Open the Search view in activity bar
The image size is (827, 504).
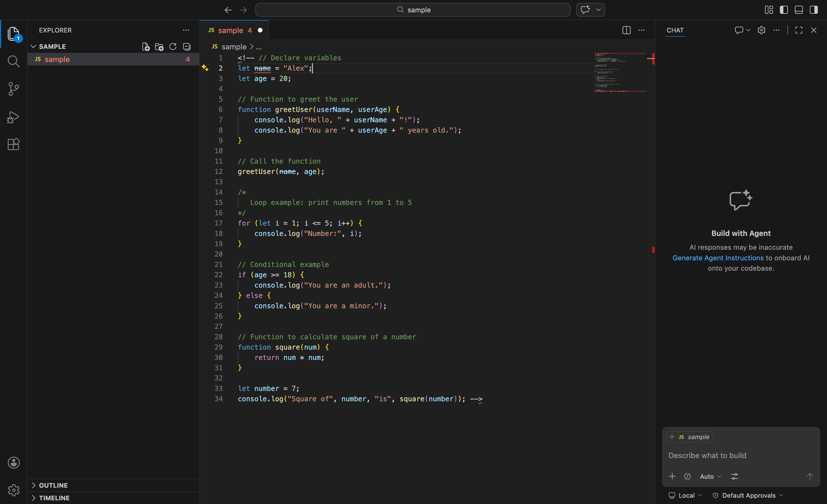[x=13, y=61]
